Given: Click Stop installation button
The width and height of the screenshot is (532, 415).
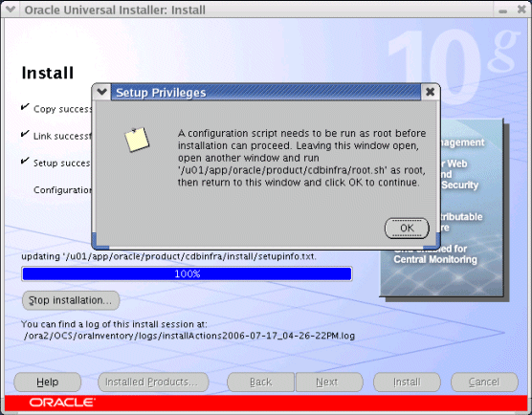Looking at the screenshot, I should click(71, 300).
